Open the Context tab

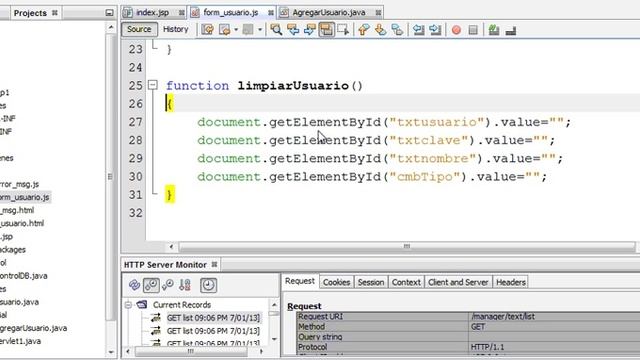tap(406, 282)
